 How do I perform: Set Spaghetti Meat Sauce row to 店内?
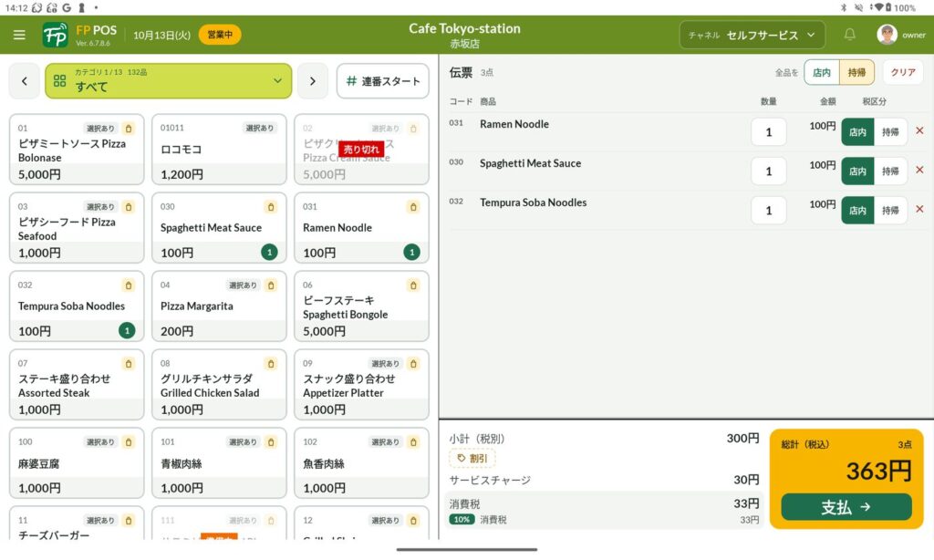coord(857,171)
